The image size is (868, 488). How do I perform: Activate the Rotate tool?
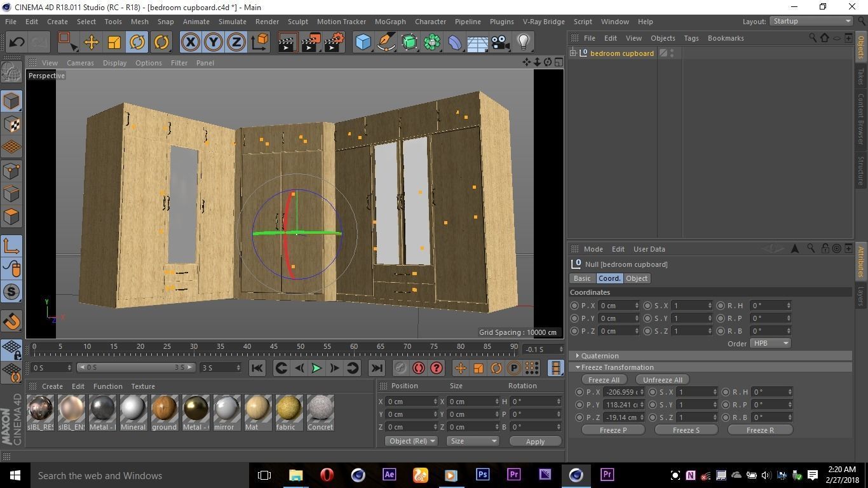pos(137,43)
